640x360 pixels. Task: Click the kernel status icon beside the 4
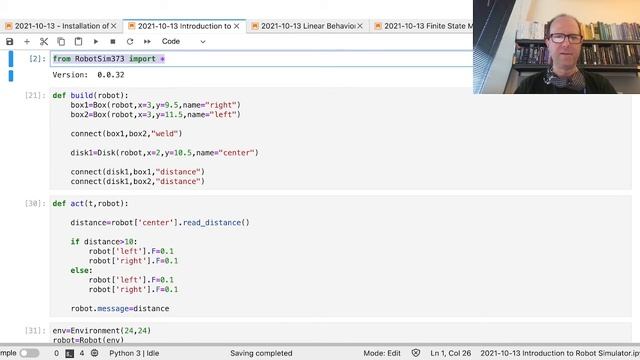(94, 353)
